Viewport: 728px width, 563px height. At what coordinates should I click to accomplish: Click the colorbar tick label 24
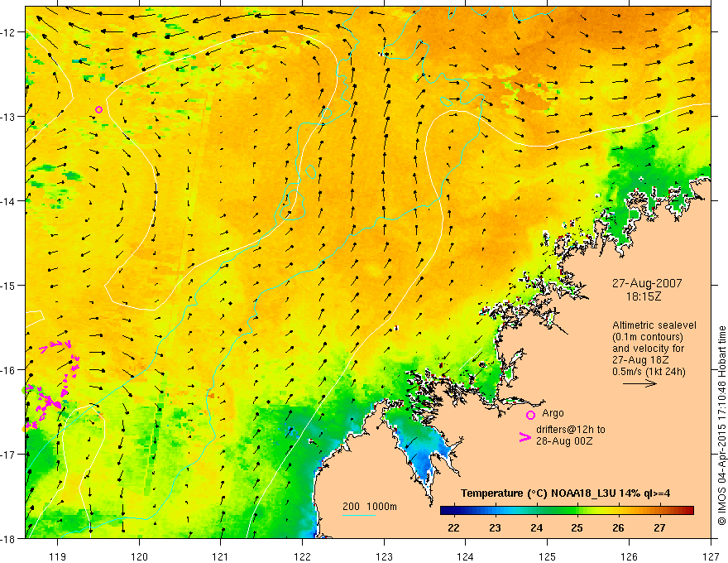tap(536, 528)
